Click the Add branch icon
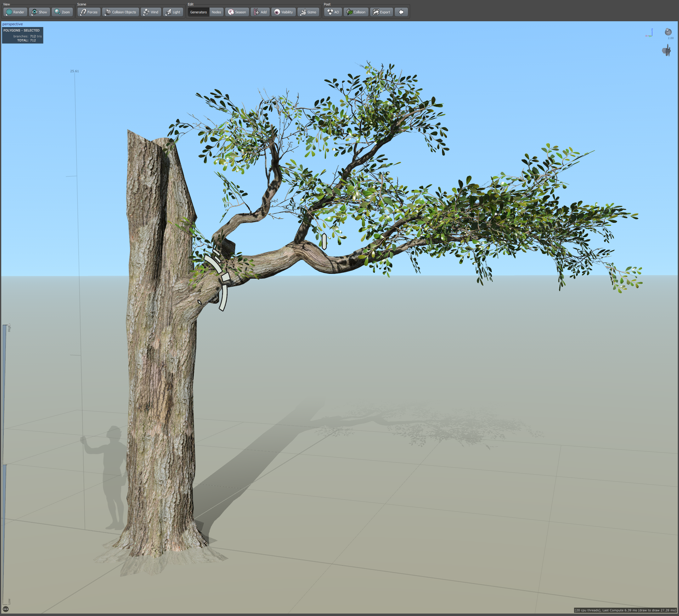Screen dimensions: 679x616 [257, 12]
